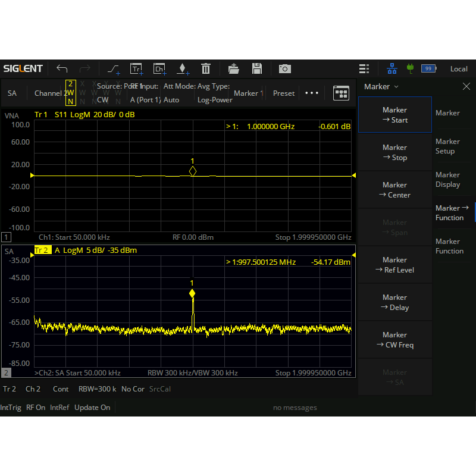Toggle Cont sweep mode indicator

pyautogui.click(x=61, y=389)
